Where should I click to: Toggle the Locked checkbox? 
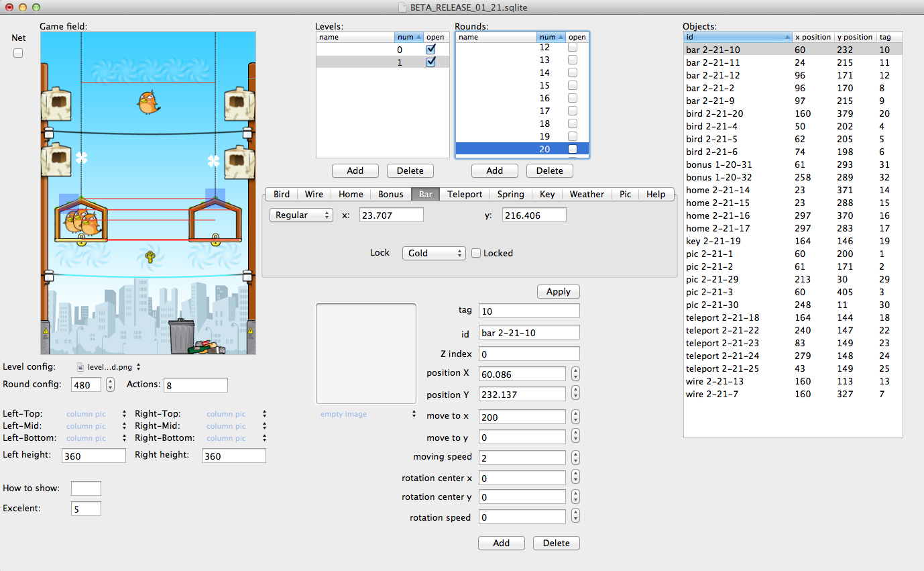point(476,253)
